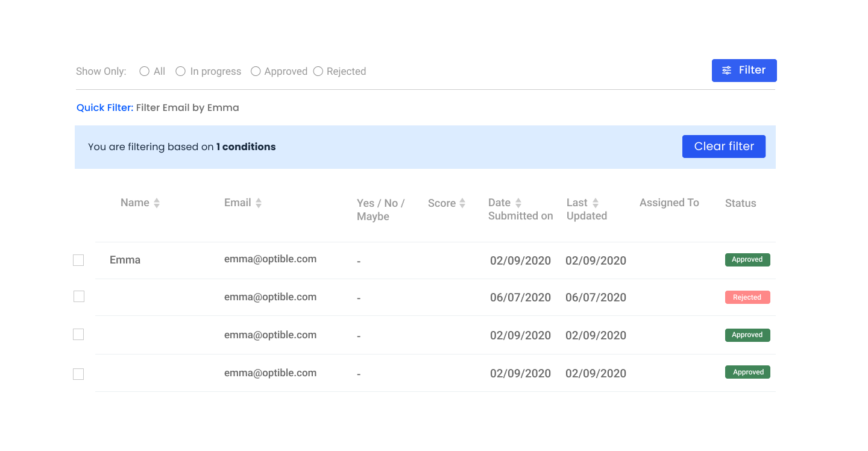This screenshot has width=868, height=451.
Task: Click the Score column sort icon
Action: (x=462, y=203)
